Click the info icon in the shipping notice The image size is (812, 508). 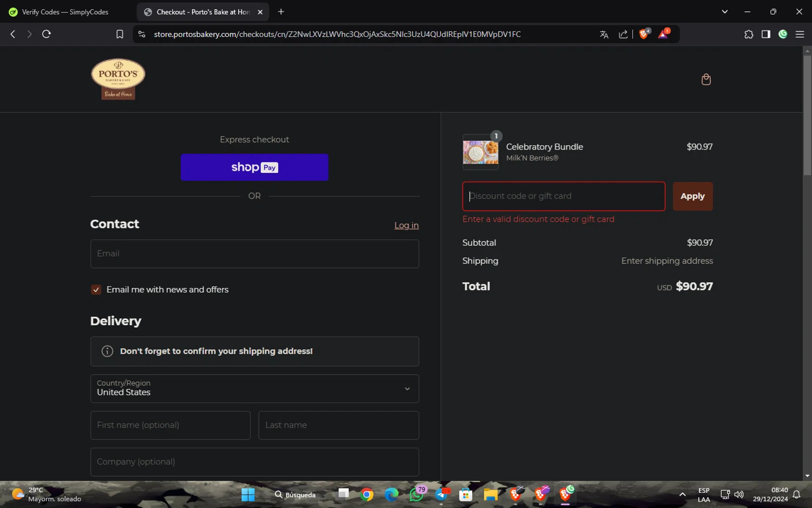(107, 351)
